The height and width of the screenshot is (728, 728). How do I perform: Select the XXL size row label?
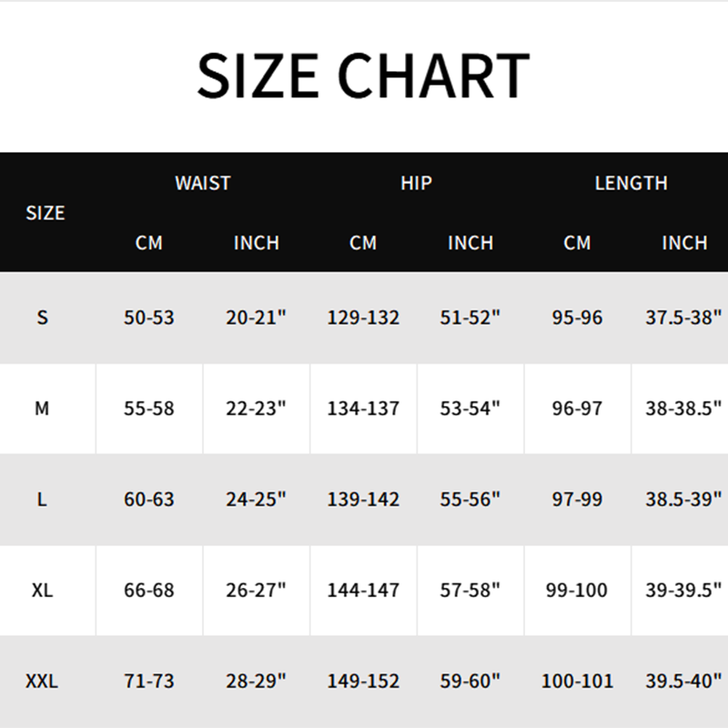[42, 681]
